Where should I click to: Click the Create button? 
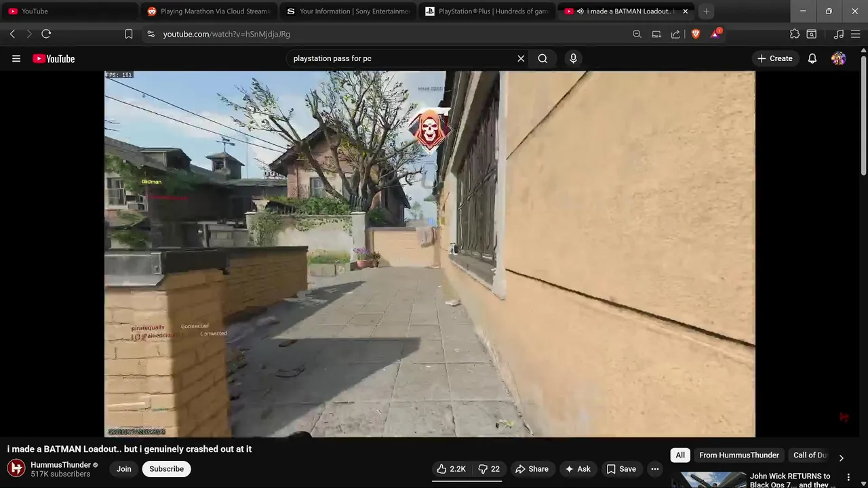point(774,58)
